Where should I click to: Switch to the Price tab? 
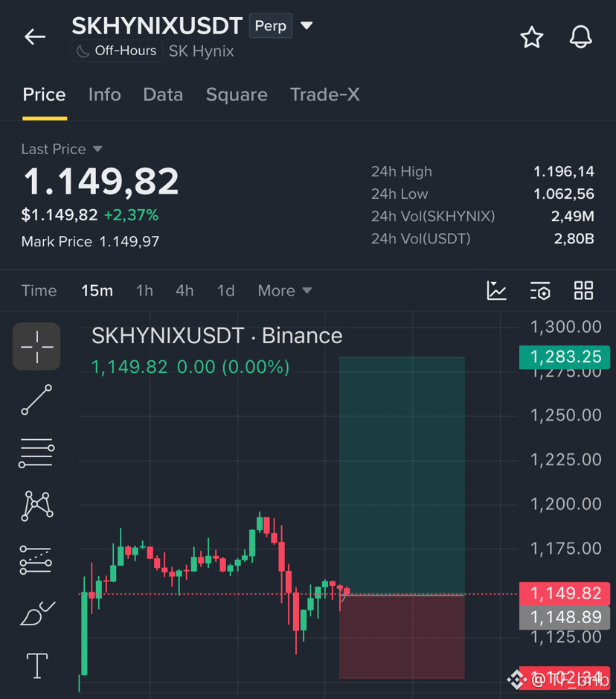point(44,95)
